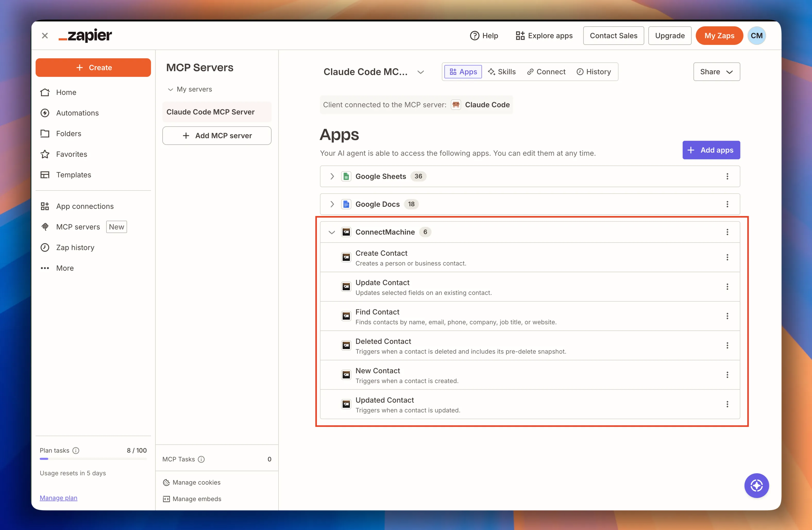Screen dimensions: 812x530
Task: Click the ConnectMachine 6 count badge
Action: (x=425, y=232)
